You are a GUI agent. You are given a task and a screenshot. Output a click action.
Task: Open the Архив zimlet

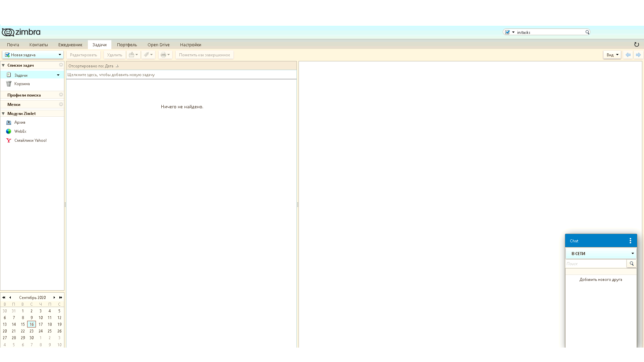19,122
